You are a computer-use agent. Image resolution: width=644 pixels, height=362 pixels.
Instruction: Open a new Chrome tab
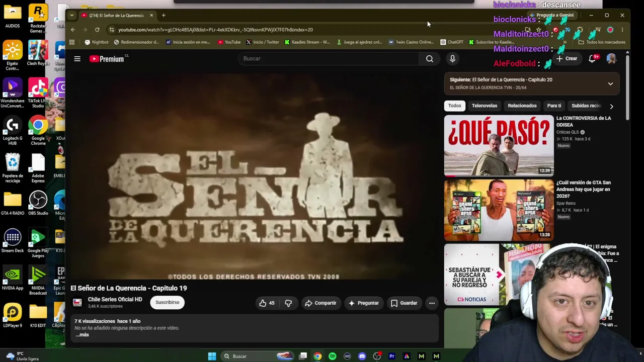point(164,15)
